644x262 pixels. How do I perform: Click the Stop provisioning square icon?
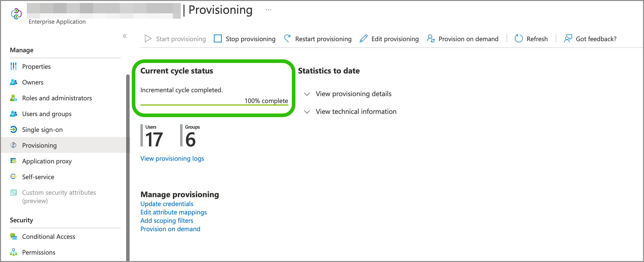click(x=218, y=39)
